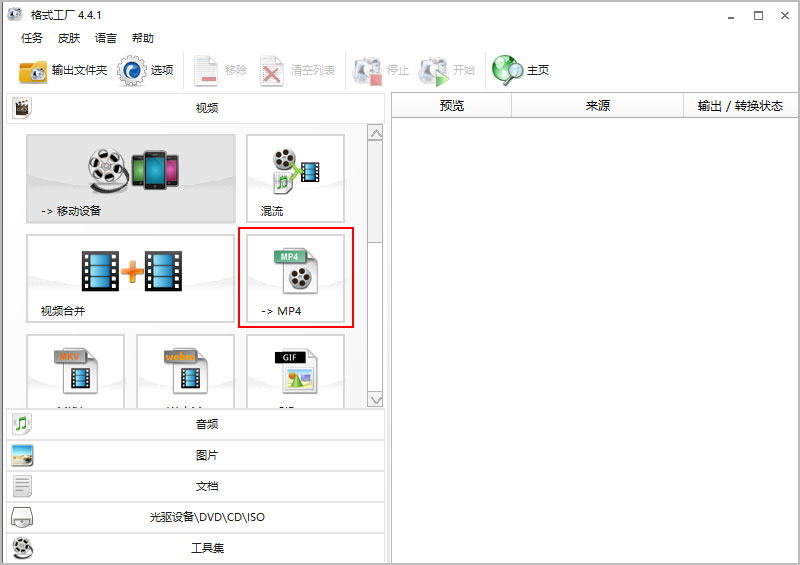The height and width of the screenshot is (565, 800).
Task: Click the 主页 homepage toolbar icon
Action: click(521, 71)
